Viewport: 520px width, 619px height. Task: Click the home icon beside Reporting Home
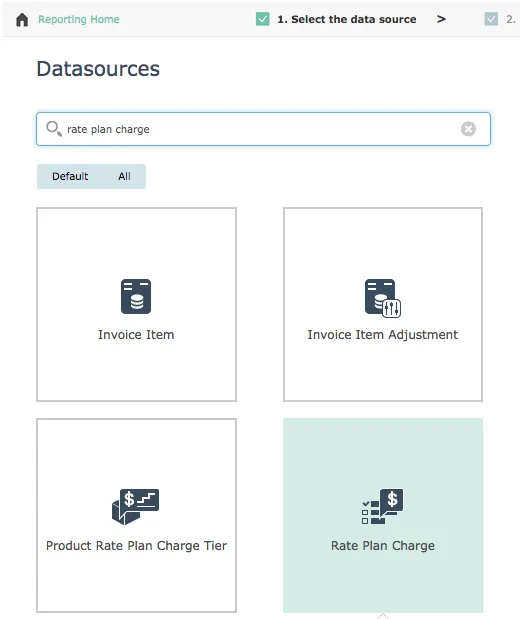[x=22, y=19]
